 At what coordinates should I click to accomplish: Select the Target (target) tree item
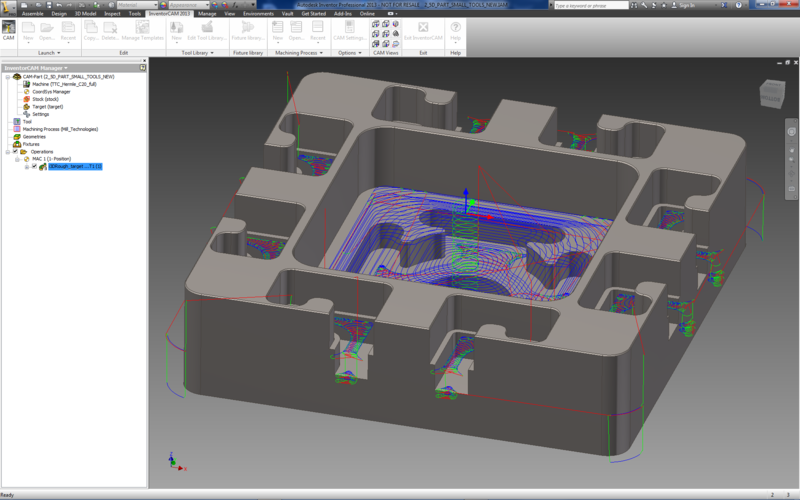coord(47,107)
